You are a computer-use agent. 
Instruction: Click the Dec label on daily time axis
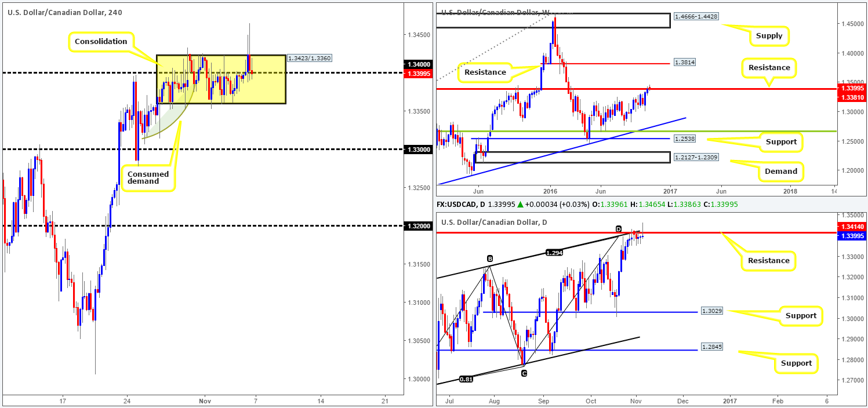[682, 400]
